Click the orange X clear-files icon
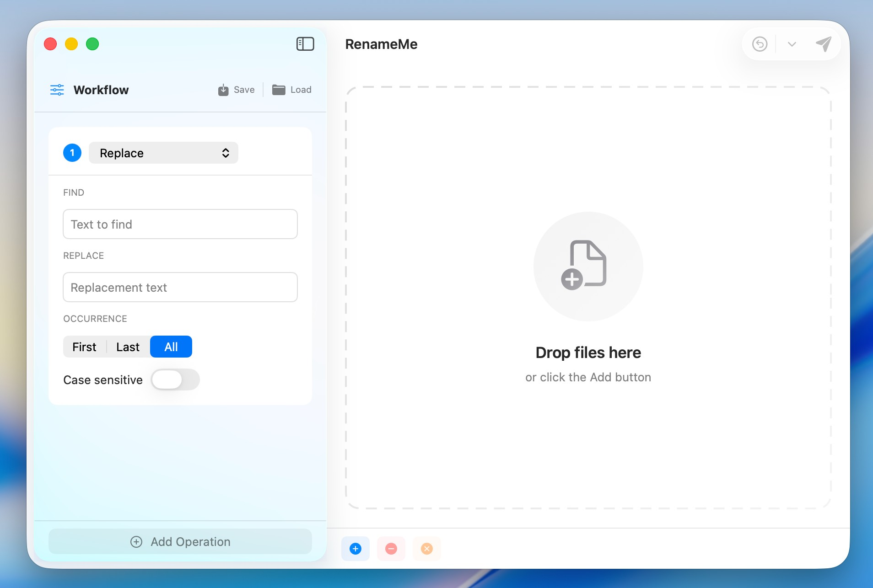 (x=426, y=548)
